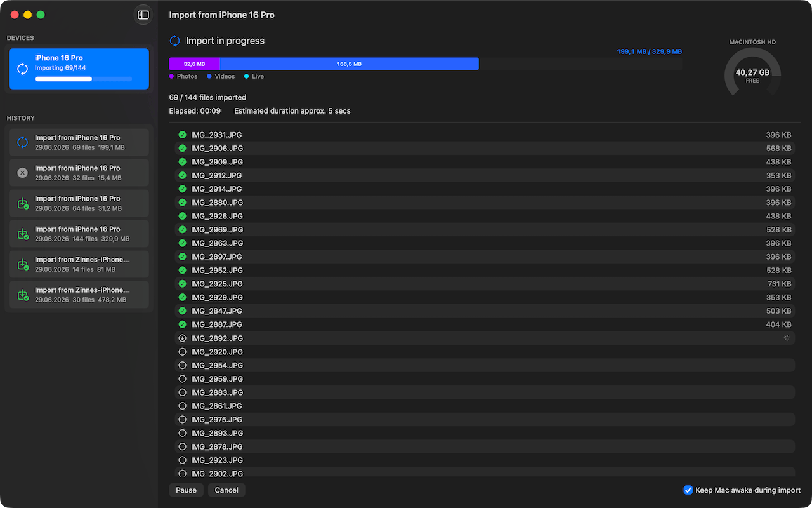Click the downloading icon beside IMG_2892.JPG
The image size is (812, 508).
pos(182,338)
